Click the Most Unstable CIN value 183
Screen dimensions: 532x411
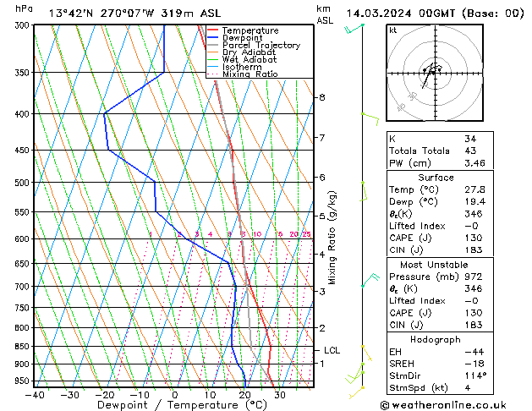[474, 325]
